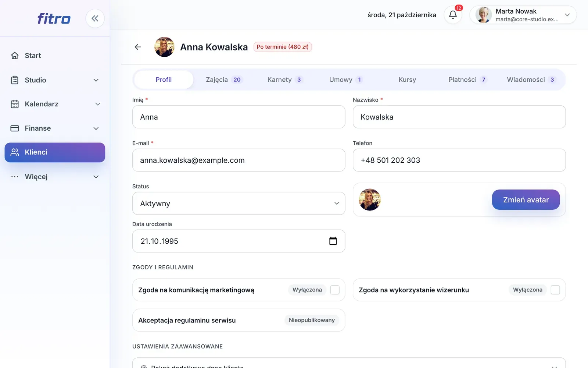The image size is (588, 368).
Task: Click Marta Nowak's profile picture
Action: 483,15
